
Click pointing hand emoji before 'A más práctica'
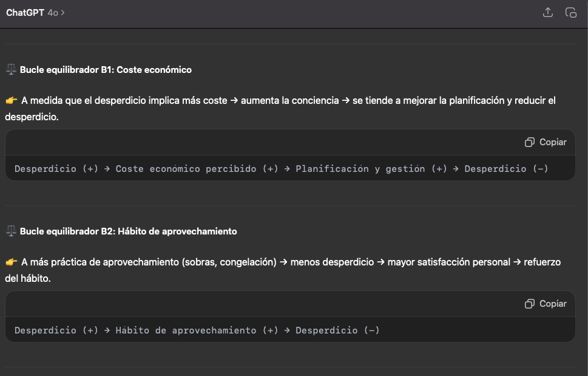pyautogui.click(x=12, y=262)
